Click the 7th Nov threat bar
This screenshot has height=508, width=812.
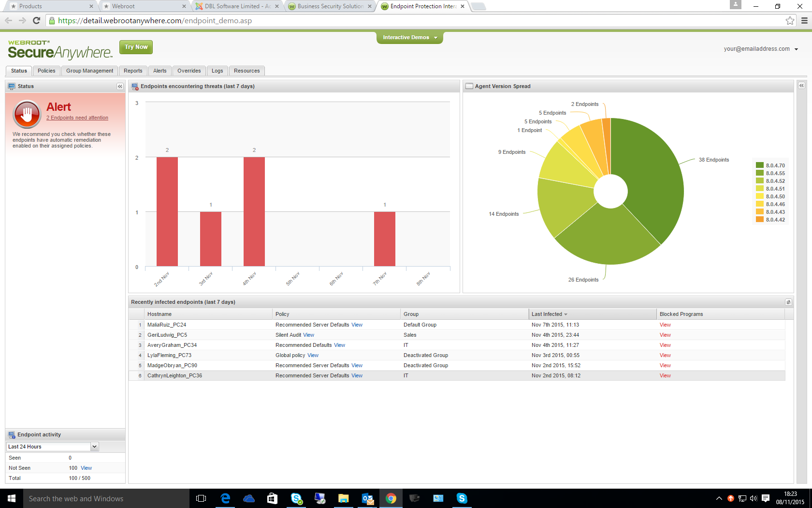click(385, 239)
